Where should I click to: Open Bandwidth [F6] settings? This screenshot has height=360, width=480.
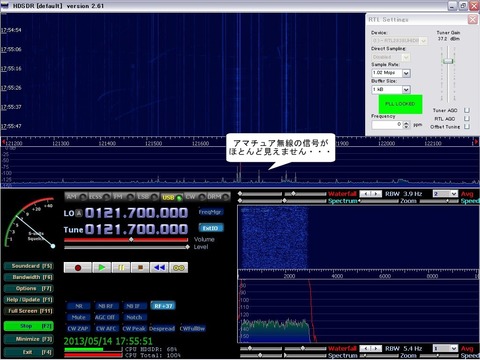28,277
